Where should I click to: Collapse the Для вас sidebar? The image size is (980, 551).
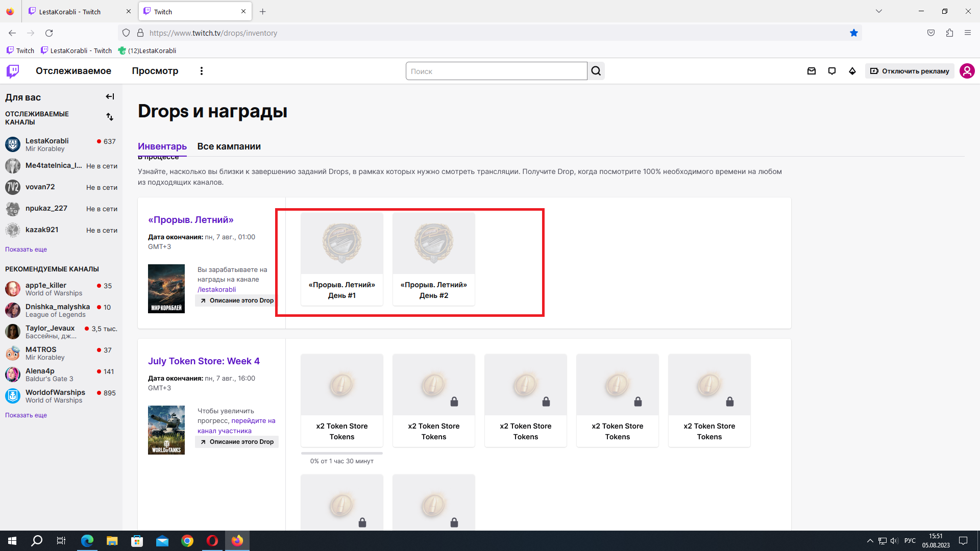(x=110, y=96)
